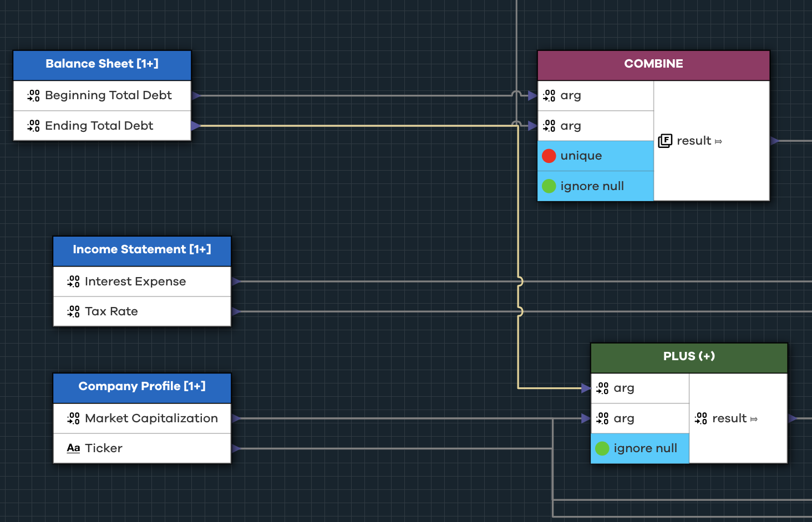Select the Balance Sheet [1+] node header
The height and width of the screenshot is (522, 812).
102,64
